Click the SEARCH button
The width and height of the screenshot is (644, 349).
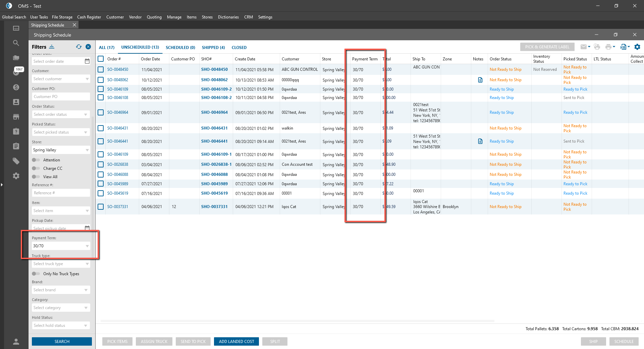[62, 342]
